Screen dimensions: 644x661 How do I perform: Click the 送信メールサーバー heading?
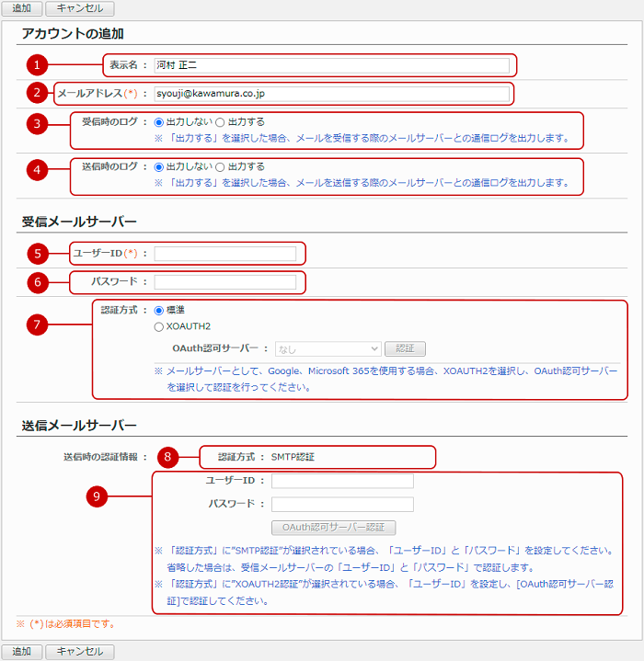[79, 426]
